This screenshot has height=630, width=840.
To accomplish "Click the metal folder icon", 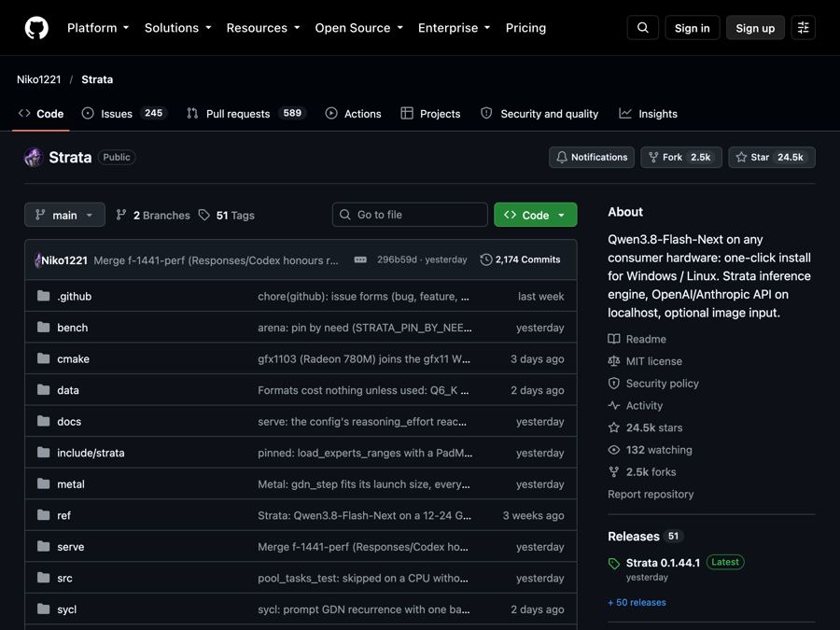I will 43,483.
